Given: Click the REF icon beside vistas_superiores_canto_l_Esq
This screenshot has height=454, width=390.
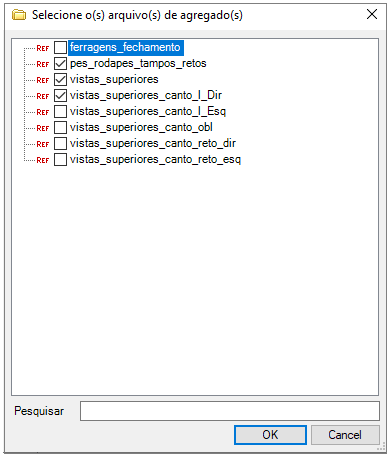Looking at the screenshot, I should (x=43, y=112).
